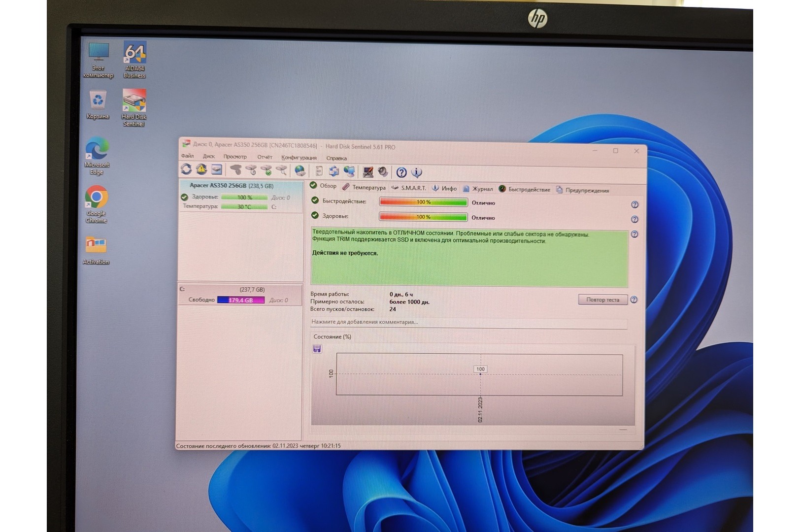800x532 pixels.
Task: Click the yellow warning triangle toolbar icon
Action: point(201,169)
